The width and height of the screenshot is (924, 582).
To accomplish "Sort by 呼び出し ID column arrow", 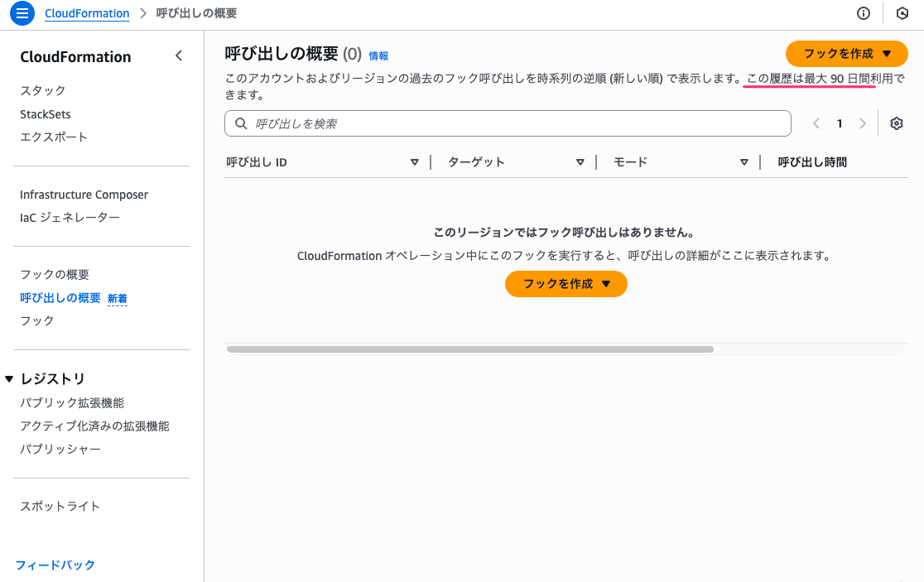I will coord(414,162).
